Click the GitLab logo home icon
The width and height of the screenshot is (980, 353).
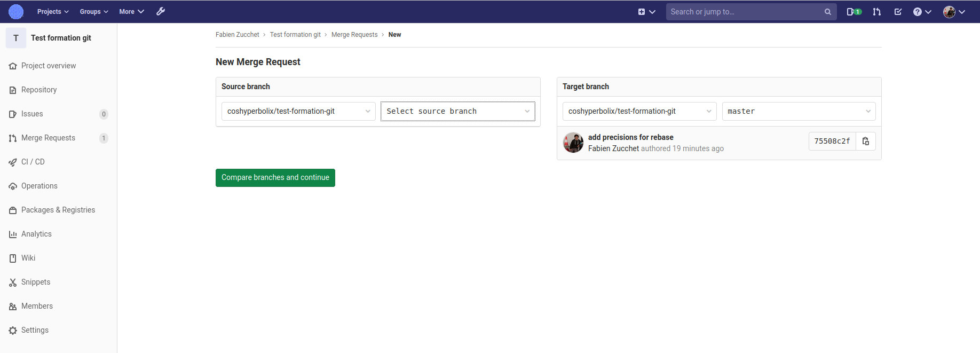coord(16,11)
